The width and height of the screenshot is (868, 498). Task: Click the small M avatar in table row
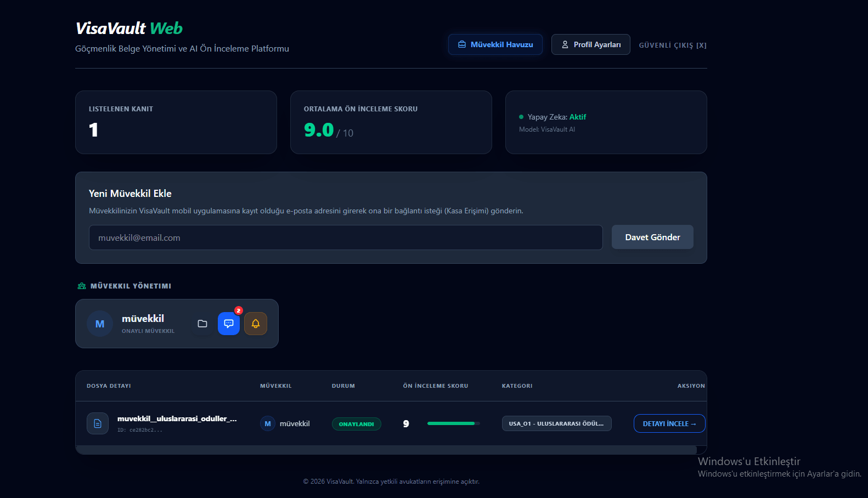(x=268, y=423)
